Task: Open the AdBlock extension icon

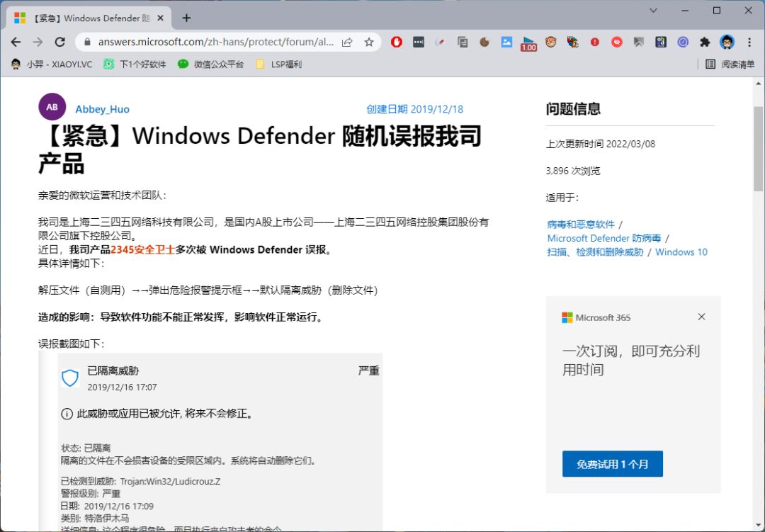Action: (x=395, y=42)
